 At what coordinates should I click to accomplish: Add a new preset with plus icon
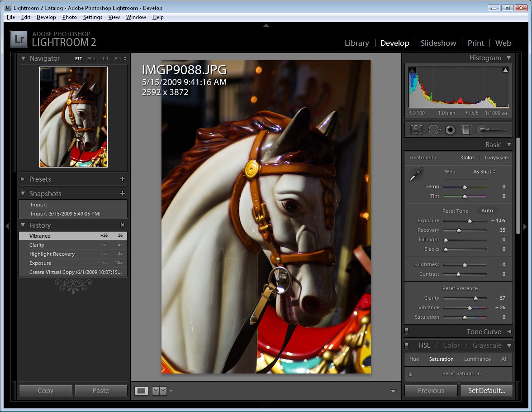click(x=123, y=179)
